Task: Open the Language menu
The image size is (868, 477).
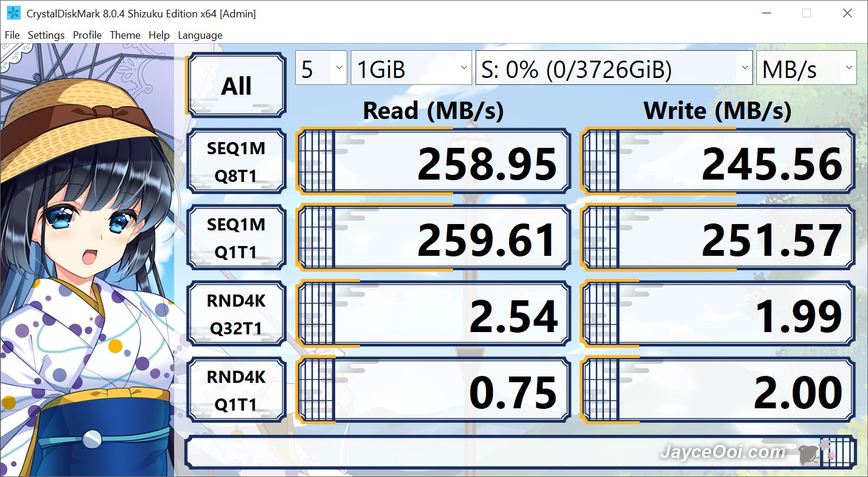Action: pyautogui.click(x=200, y=35)
